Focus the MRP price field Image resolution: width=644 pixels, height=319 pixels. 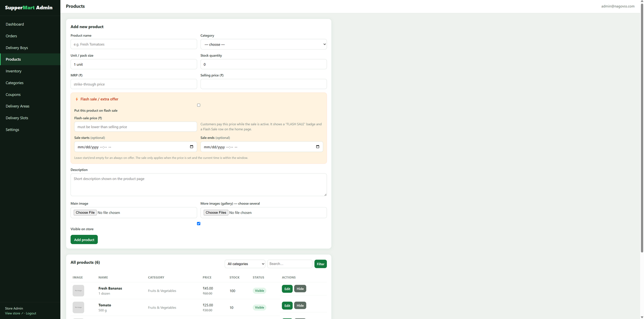[134, 84]
